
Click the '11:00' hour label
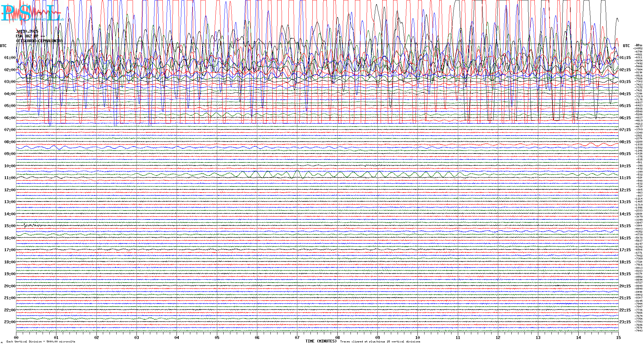tap(10, 178)
